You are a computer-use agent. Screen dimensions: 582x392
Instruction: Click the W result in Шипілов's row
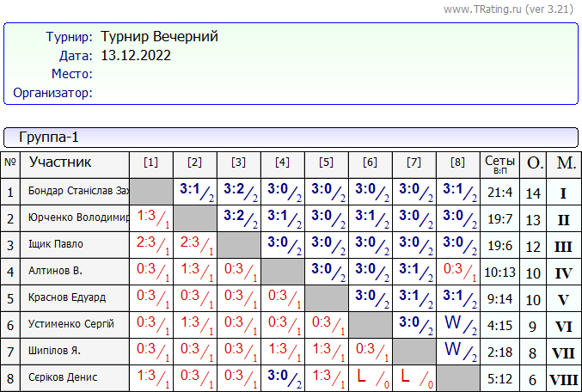tap(456, 351)
